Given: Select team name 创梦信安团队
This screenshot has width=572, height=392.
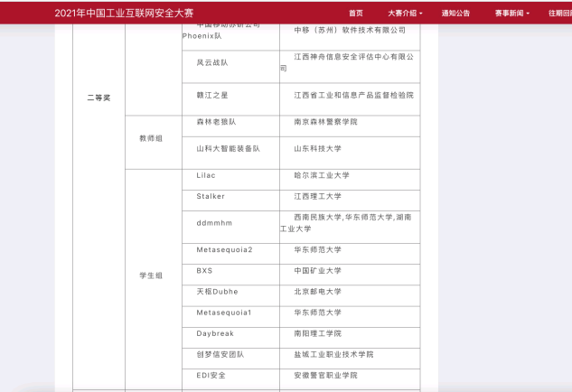Looking at the screenshot, I should coord(220,354).
